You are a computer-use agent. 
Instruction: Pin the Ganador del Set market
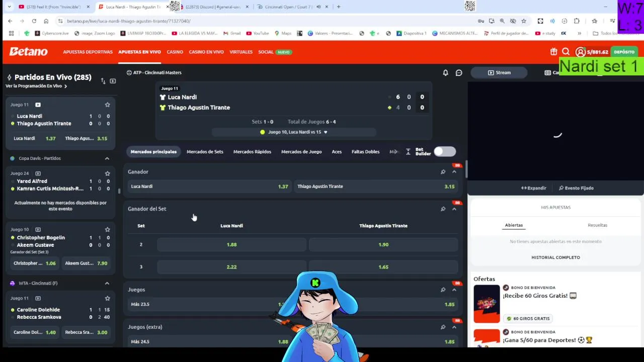(x=443, y=209)
